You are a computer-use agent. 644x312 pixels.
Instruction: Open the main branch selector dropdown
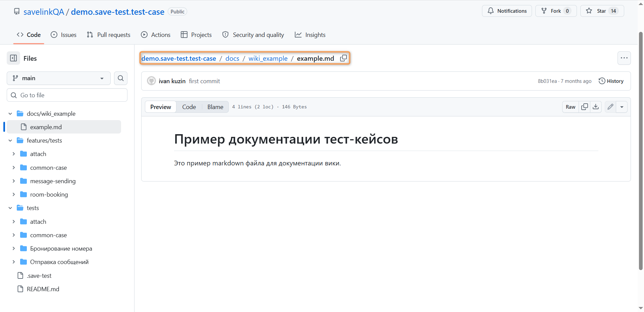[59, 78]
